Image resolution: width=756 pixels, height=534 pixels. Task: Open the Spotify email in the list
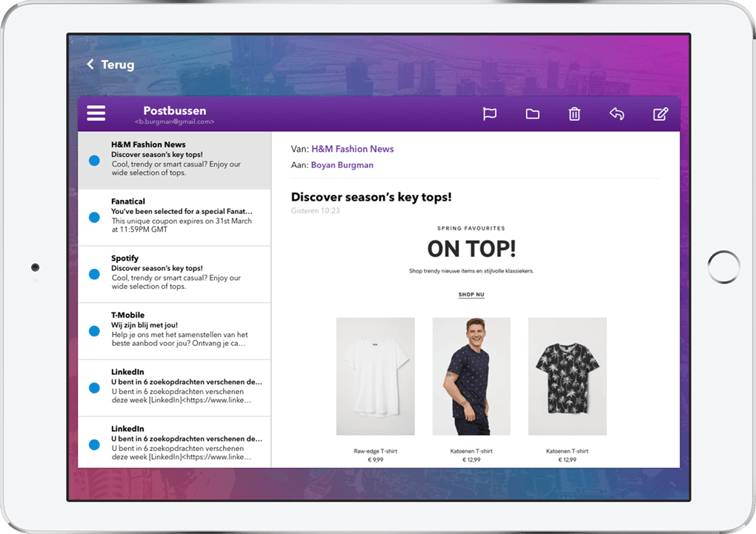click(174, 274)
